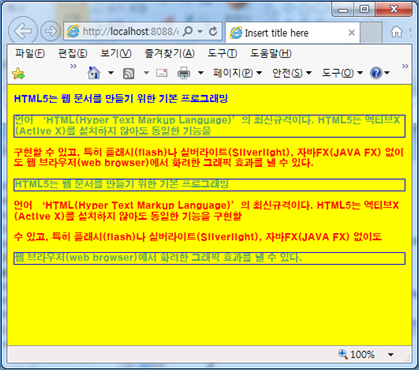Viewport: 419px width, 370px height.
Task: Open the 안전(S) command bar dropdown
Action: click(x=292, y=73)
